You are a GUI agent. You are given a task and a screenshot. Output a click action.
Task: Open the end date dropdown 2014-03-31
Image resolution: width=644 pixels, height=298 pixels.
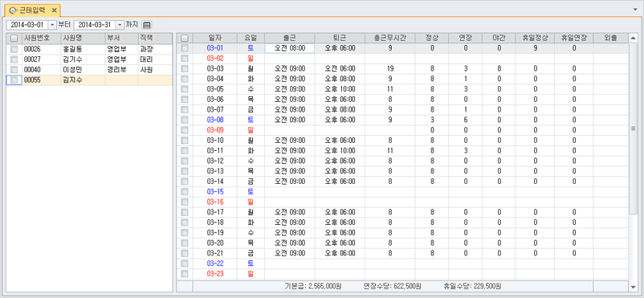(120, 25)
